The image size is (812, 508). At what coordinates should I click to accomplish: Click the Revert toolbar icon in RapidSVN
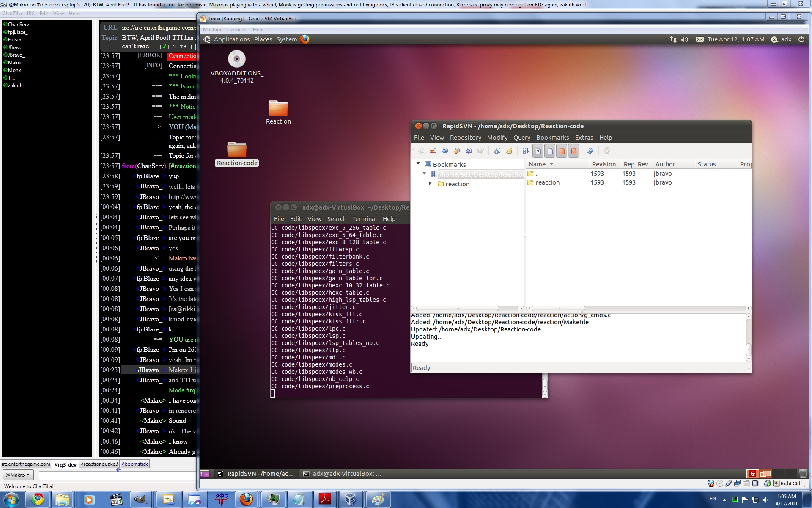[x=468, y=151]
